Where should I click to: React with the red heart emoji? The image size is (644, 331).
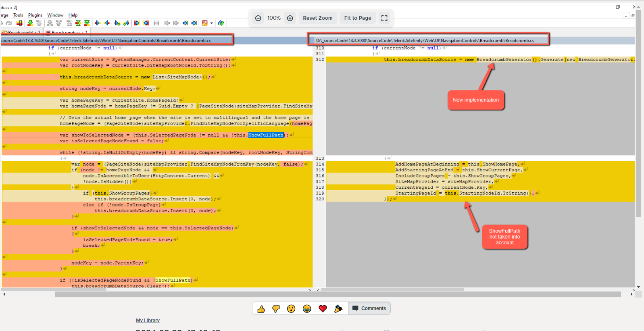pyautogui.click(x=323, y=309)
